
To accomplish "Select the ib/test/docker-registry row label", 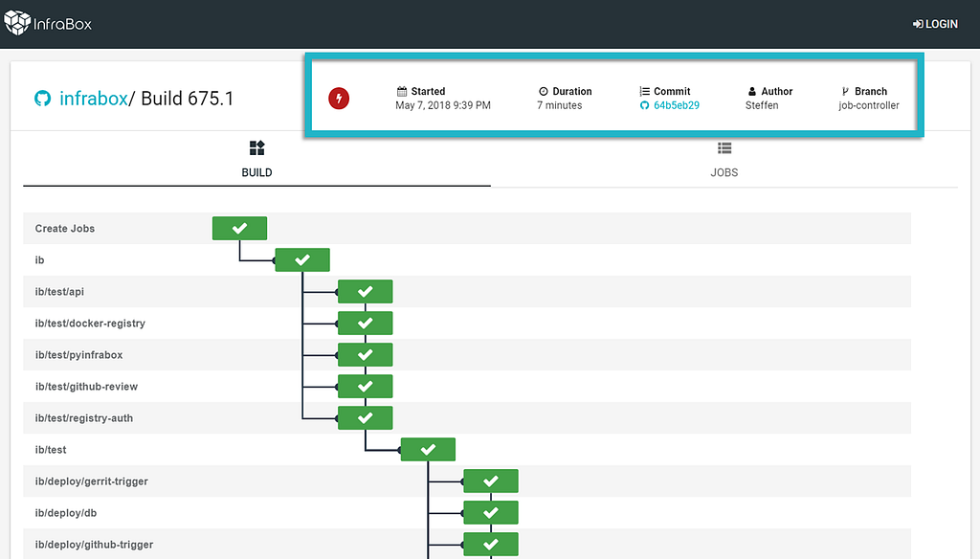I will point(90,324).
